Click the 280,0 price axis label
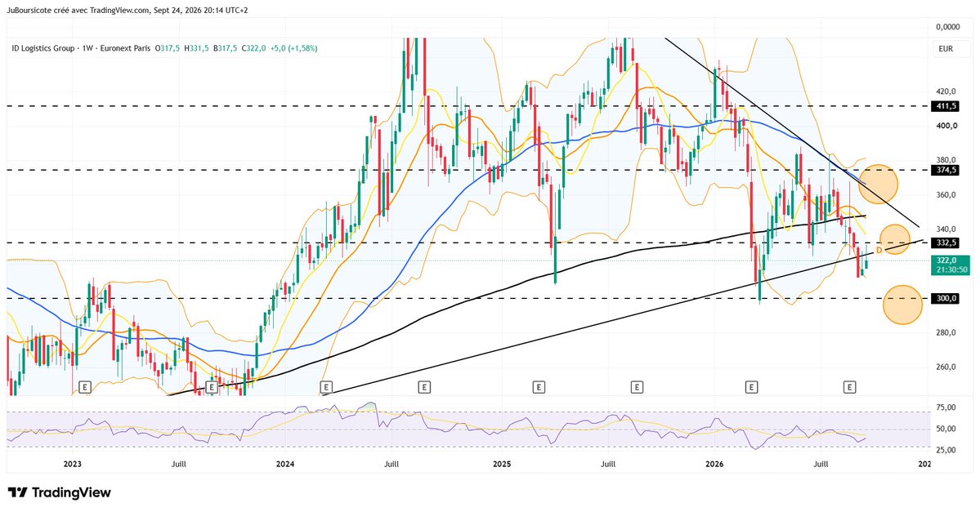Image resolution: width=980 pixels, height=512 pixels. pos(946,333)
